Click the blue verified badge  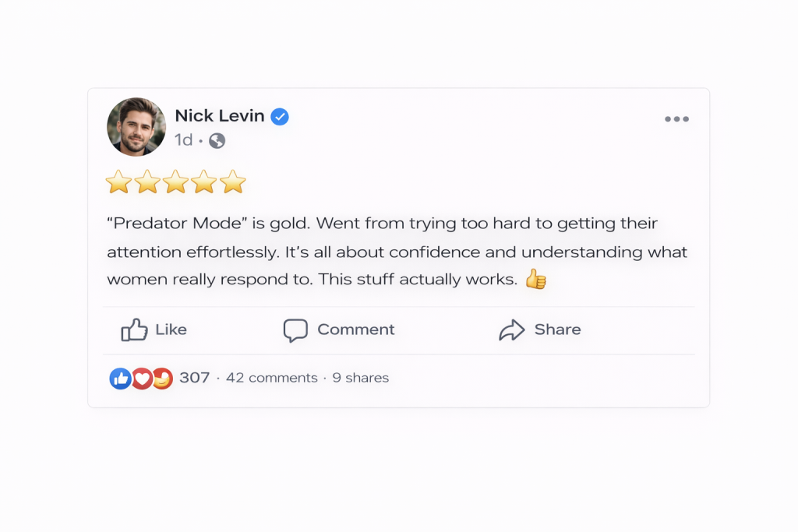[x=280, y=117]
